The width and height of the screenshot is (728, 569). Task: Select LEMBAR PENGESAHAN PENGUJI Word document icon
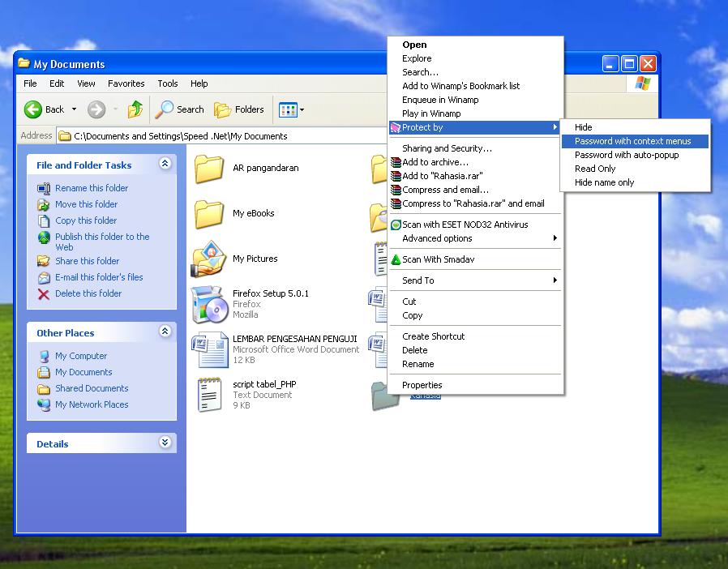[210, 349]
